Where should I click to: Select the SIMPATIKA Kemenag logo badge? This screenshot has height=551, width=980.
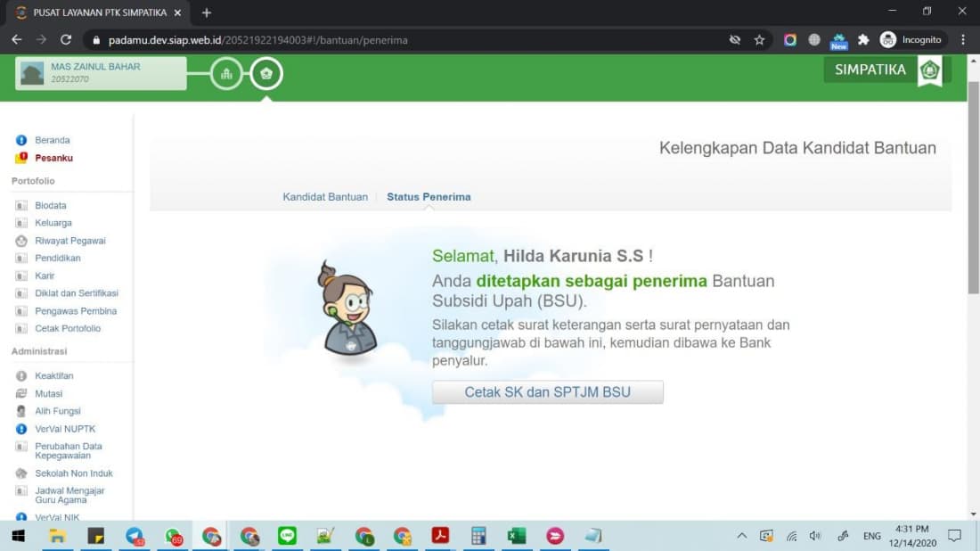pos(929,69)
